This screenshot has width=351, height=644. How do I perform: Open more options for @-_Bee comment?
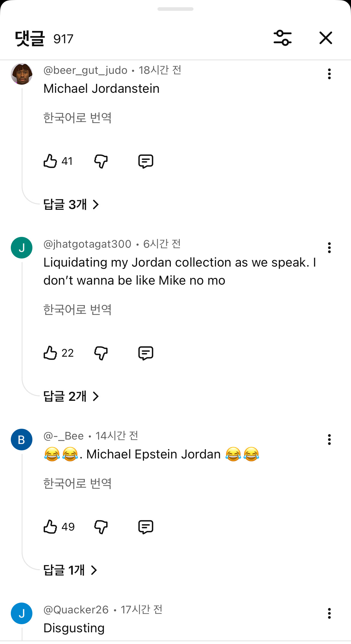[x=329, y=440]
